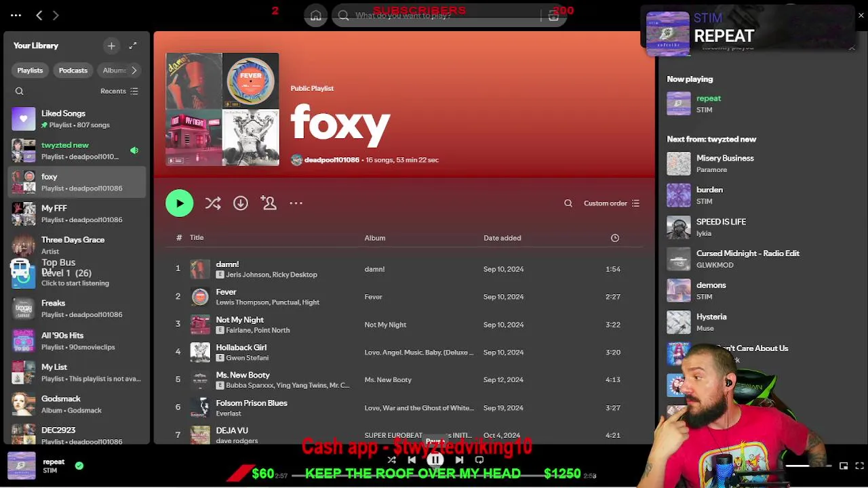Open the 'My List' playlist
The image size is (868, 488).
coord(77,372)
